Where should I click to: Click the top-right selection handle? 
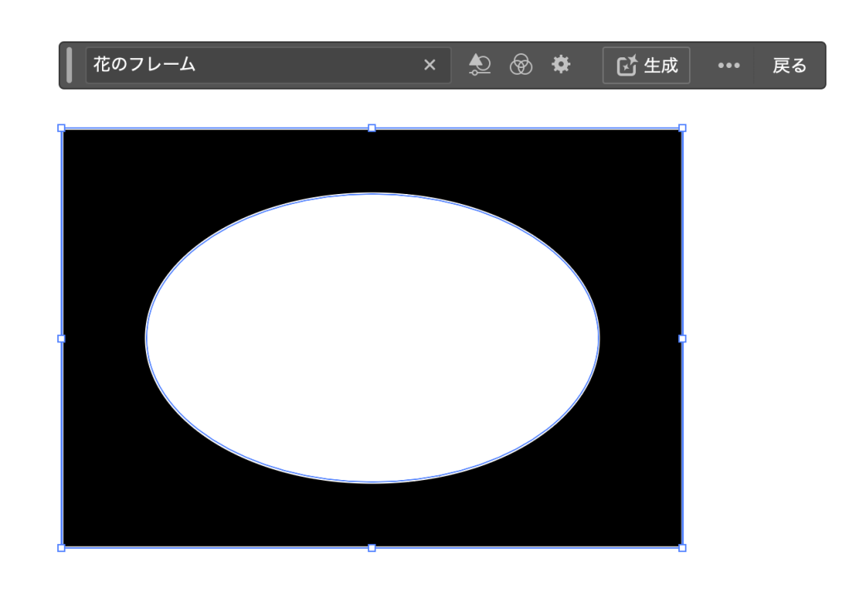[x=682, y=129]
